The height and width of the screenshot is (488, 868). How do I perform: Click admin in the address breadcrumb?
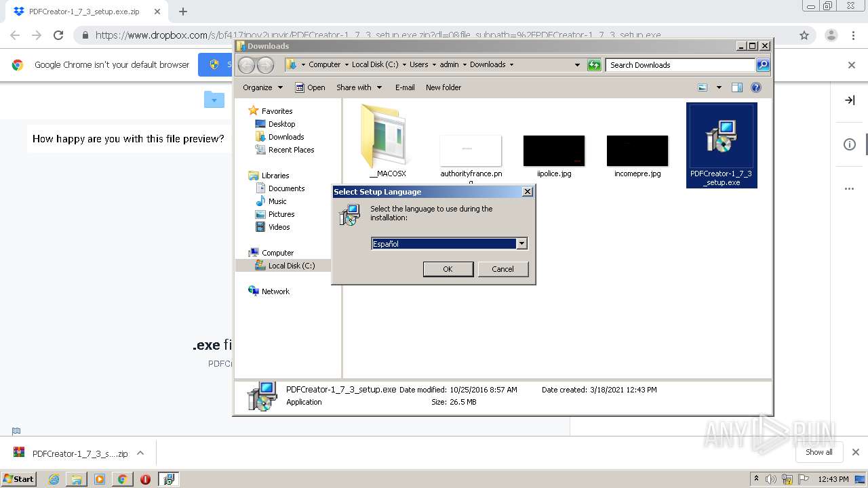coord(449,65)
